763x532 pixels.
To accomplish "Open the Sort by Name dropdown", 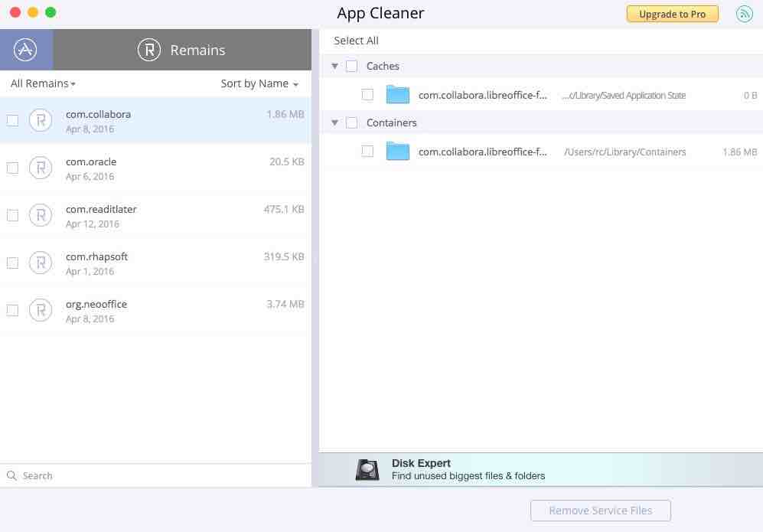I will point(259,83).
